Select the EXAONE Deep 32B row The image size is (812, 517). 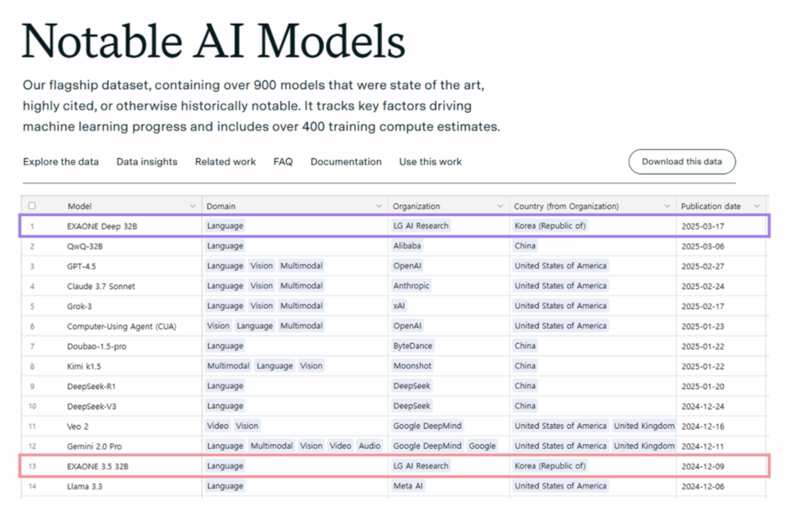click(x=103, y=225)
